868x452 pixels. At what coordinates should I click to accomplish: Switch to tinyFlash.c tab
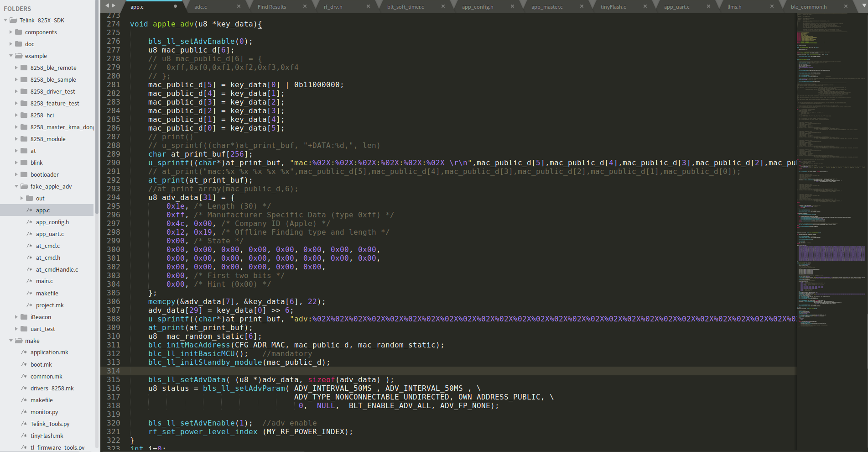pyautogui.click(x=613, y=7)
